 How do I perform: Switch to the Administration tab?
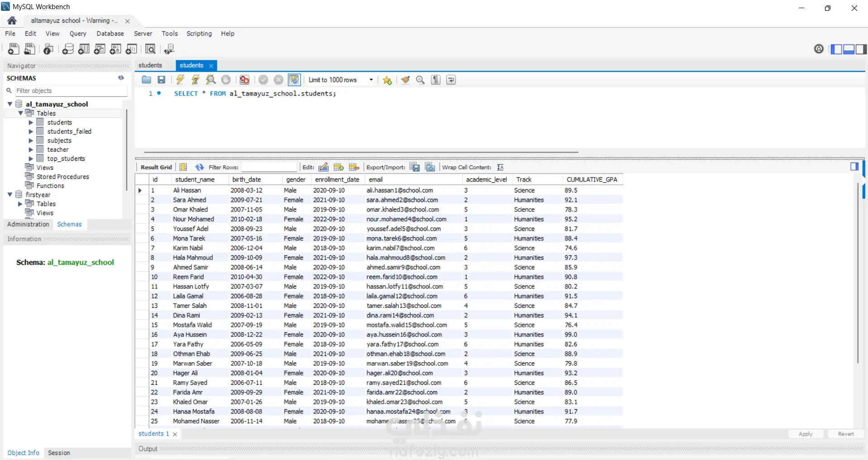(x=28, y=224)
